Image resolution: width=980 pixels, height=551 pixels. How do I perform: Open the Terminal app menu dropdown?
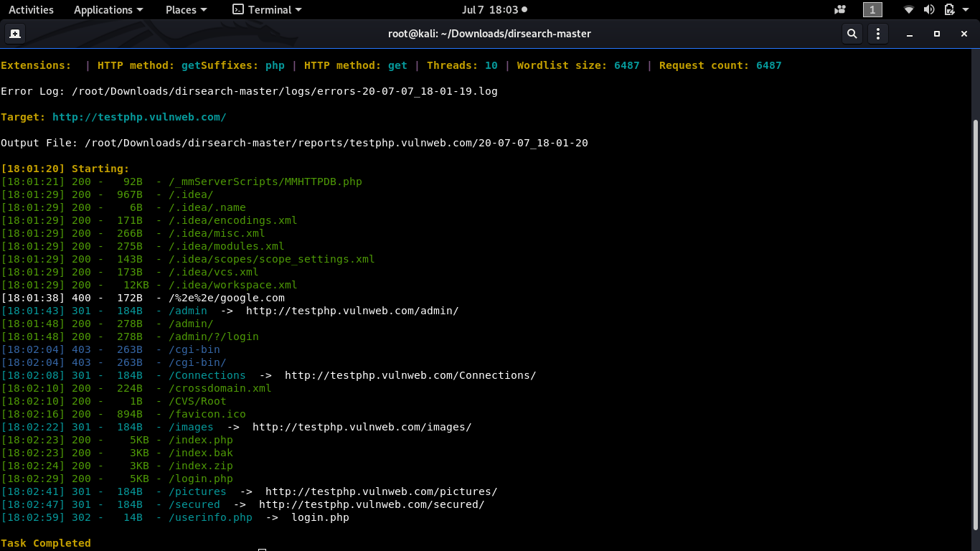[x=267, y=10]
